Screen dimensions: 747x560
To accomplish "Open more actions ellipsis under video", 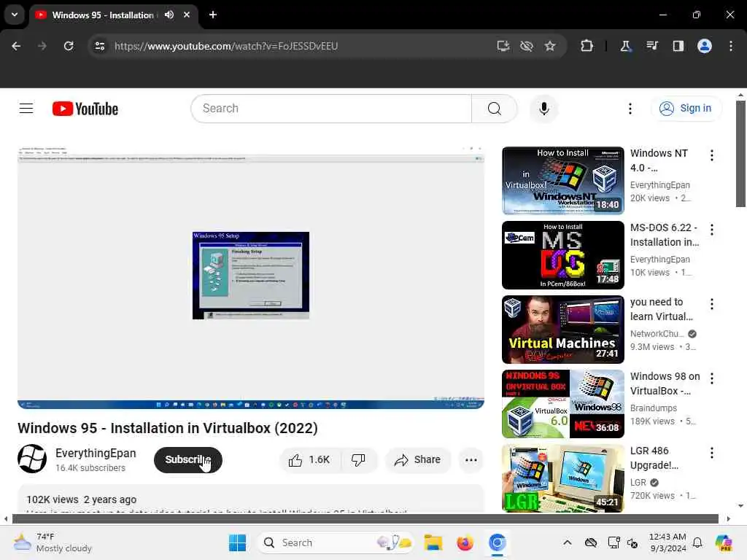I will click(x=471, y=459).
